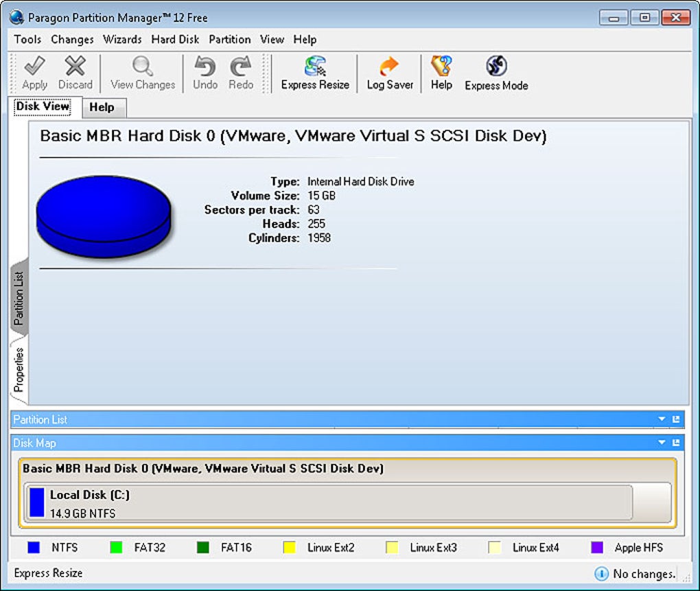The image size is (700, 591).
Task: Click the Partition List panel title bar
Action: point(347,419)
